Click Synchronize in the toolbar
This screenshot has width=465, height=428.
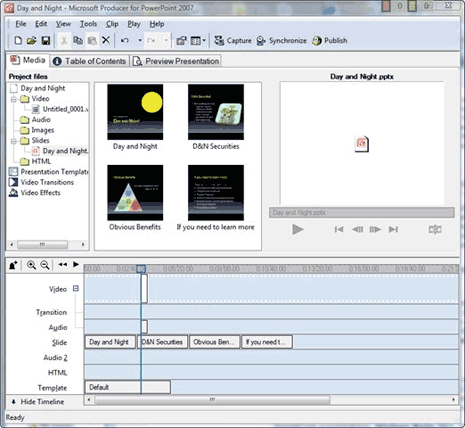(282, 41)
